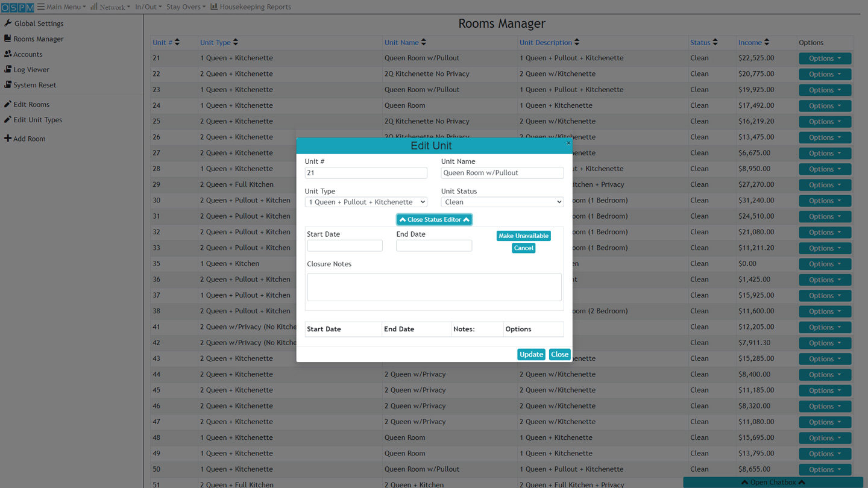Open the Accounts link
The height and width of the screenshot is (488, 868).
(x=28, y=54)
